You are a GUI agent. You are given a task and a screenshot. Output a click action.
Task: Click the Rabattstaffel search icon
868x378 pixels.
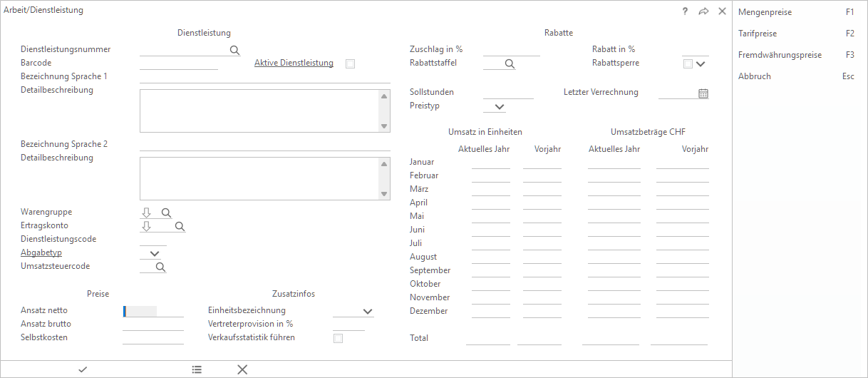(510, 63)
